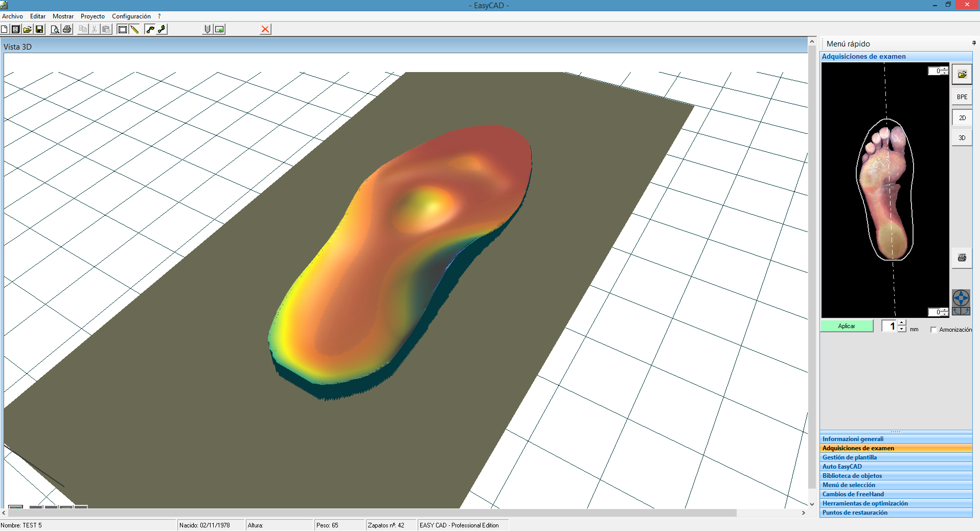Open the Proyecto menu
980x531 pixels.
click(x=93, y=16)
